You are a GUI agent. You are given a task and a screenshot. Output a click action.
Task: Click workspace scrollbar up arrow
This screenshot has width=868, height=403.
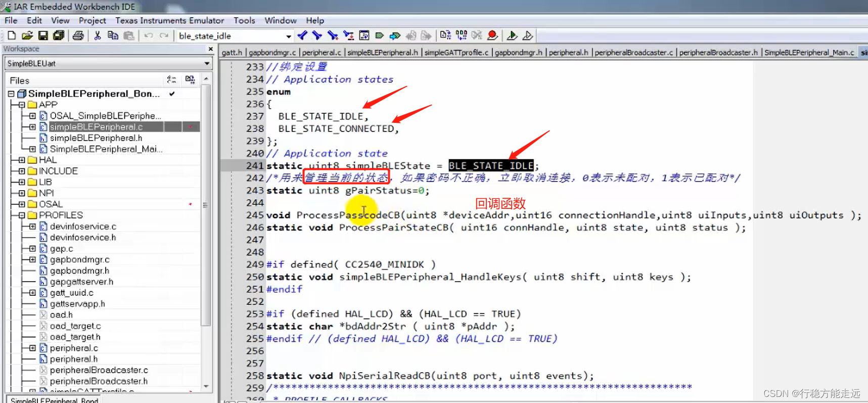206,79
